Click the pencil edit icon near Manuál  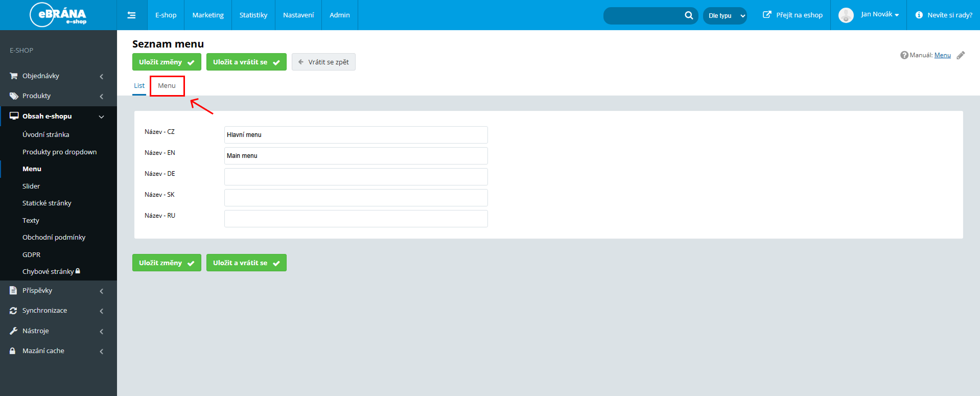tap(961, 55)
